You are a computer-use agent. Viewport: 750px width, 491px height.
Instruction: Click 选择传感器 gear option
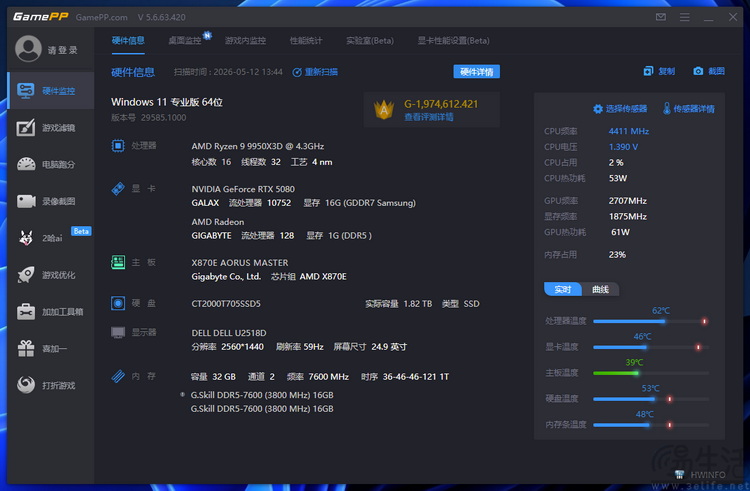tap(620, 109)
